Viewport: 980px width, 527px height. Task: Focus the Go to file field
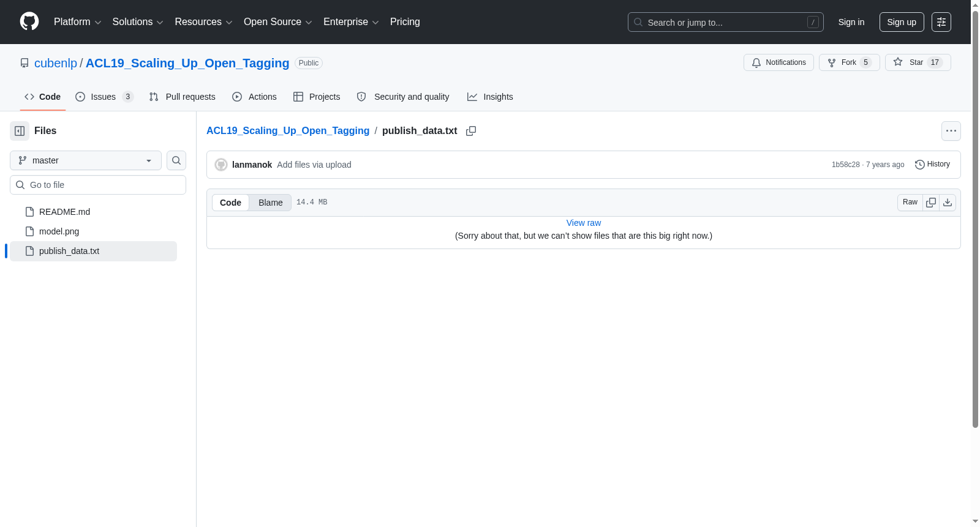point(98,185)
